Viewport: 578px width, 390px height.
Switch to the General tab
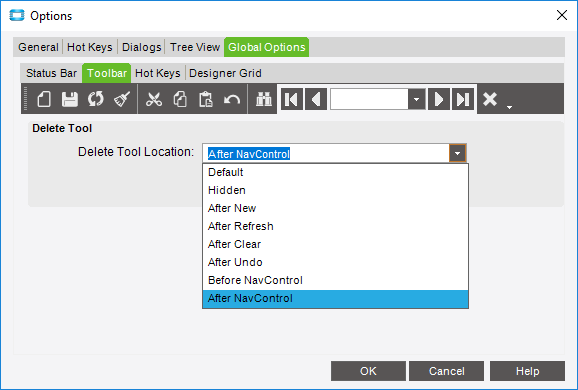coord(38,47)
